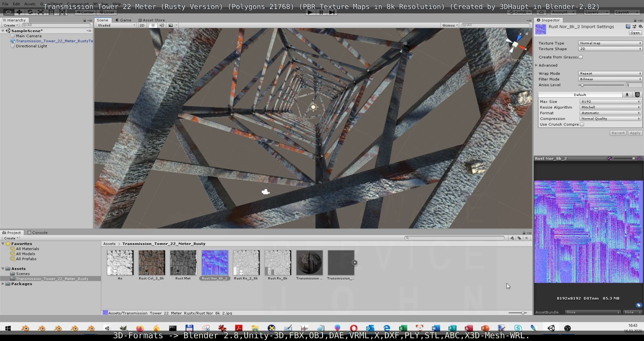Image resolution: width=644 pixels, height=341 pixels.
Task: Expand the Advanced section
Action: tap(537, 65)
